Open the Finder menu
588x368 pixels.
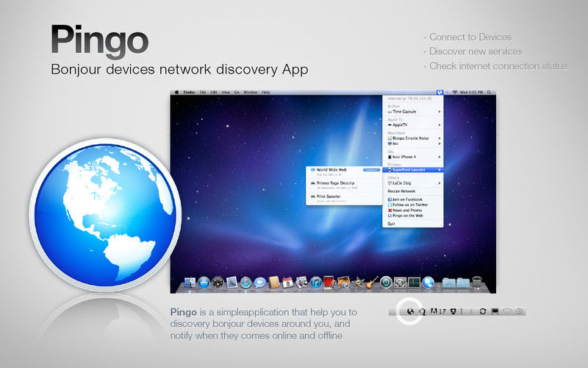pos(190,92)
